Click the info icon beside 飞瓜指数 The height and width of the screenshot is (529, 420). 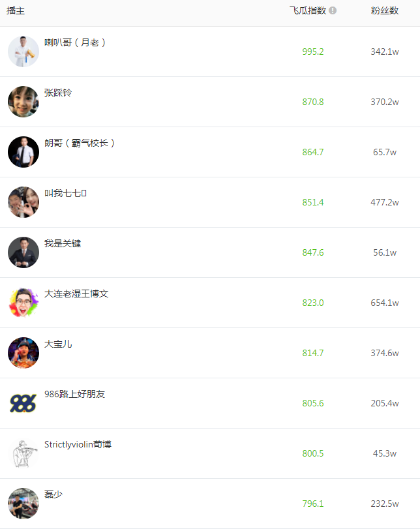(333, 11)
